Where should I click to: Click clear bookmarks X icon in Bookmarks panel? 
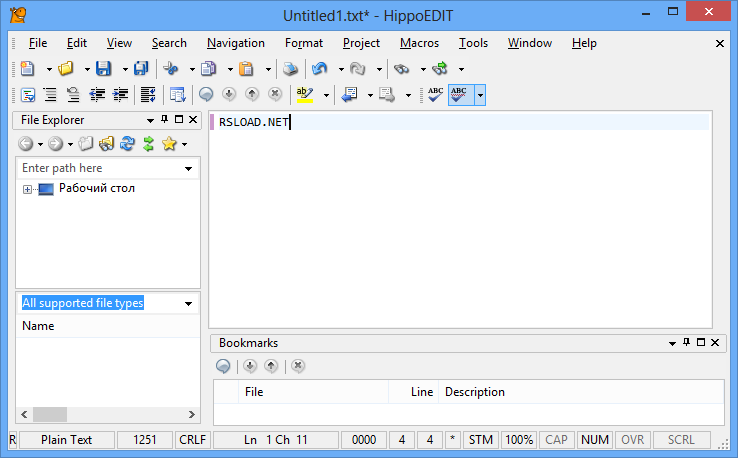pos(298,366)
